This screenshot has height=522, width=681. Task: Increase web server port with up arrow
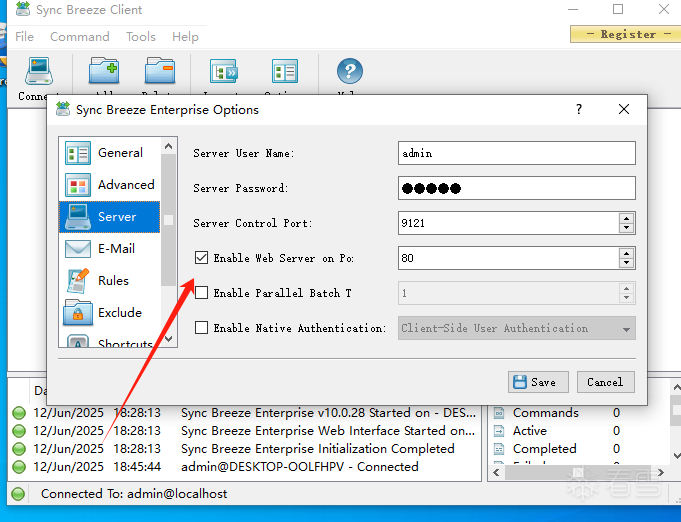(626, 253)
